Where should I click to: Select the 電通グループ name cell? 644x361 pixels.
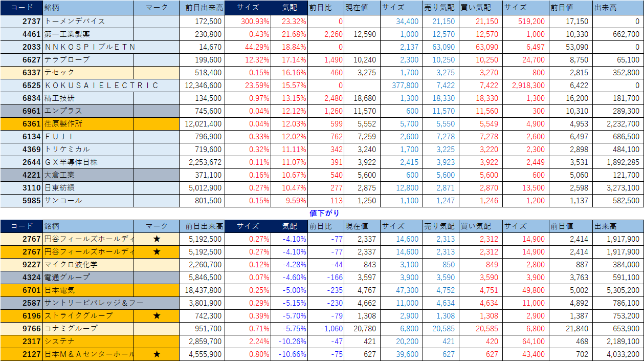tap(88, 277)
